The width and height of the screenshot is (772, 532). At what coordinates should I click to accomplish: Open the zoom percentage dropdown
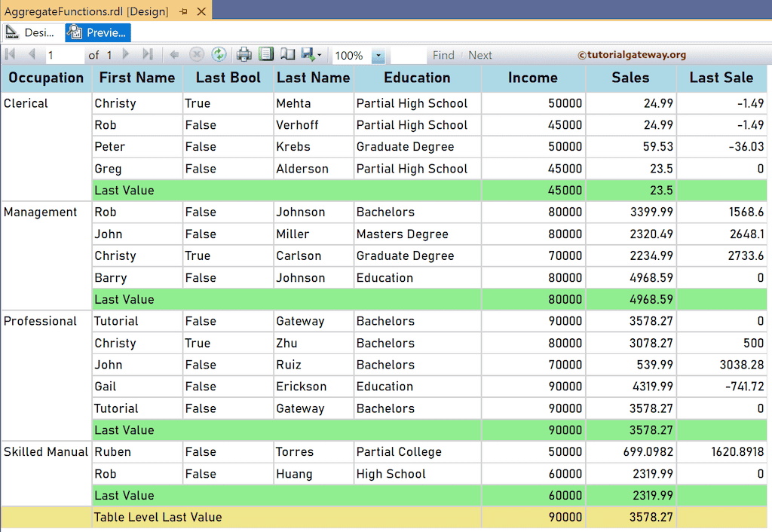click(x=377, y=54)
